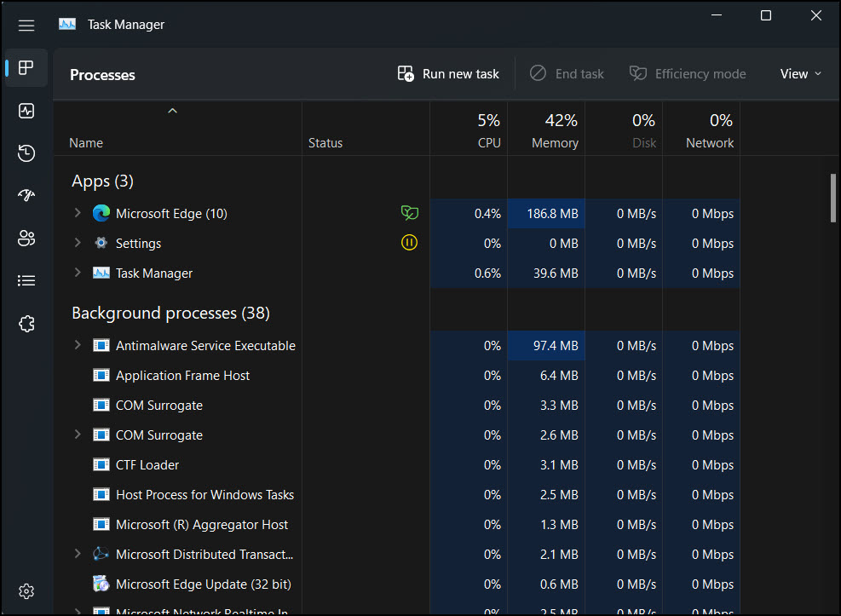Click the green efficiency leaf status icon
This screenshot has width=841, height=616.
(x=409, y=213)
